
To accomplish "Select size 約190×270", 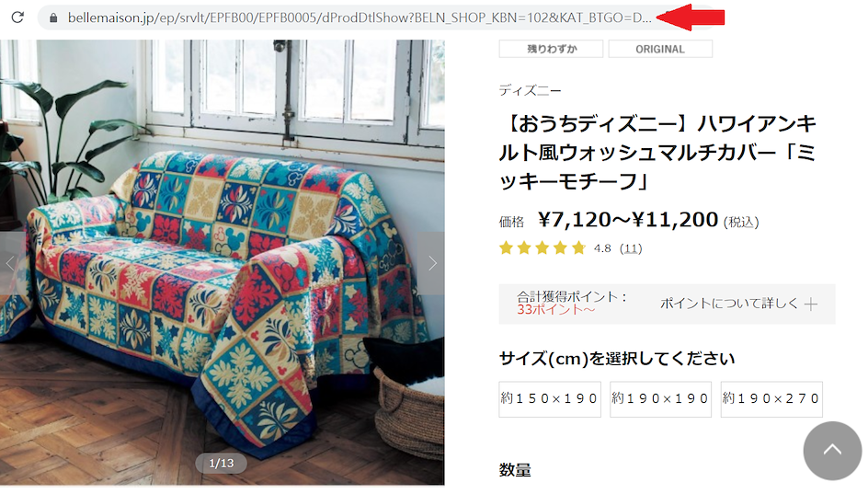I will pos(771,398).
